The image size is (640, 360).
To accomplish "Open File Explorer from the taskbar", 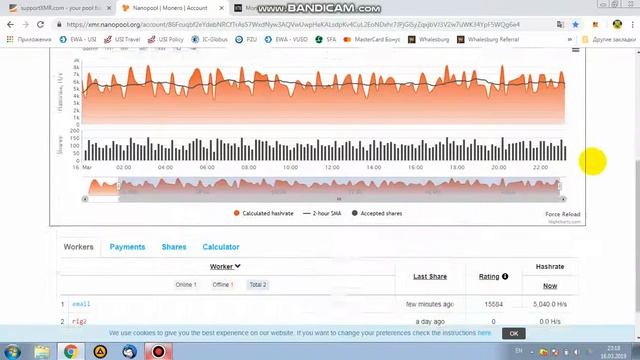I will tap(42, 351).
